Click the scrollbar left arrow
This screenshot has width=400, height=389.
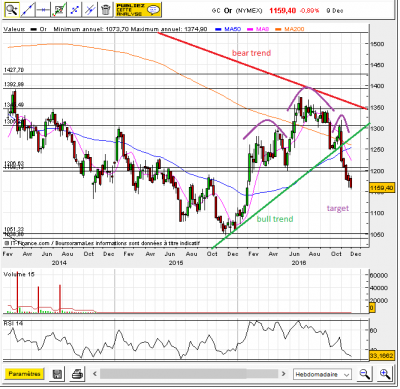pyautogui.click(x=95, y=374)
